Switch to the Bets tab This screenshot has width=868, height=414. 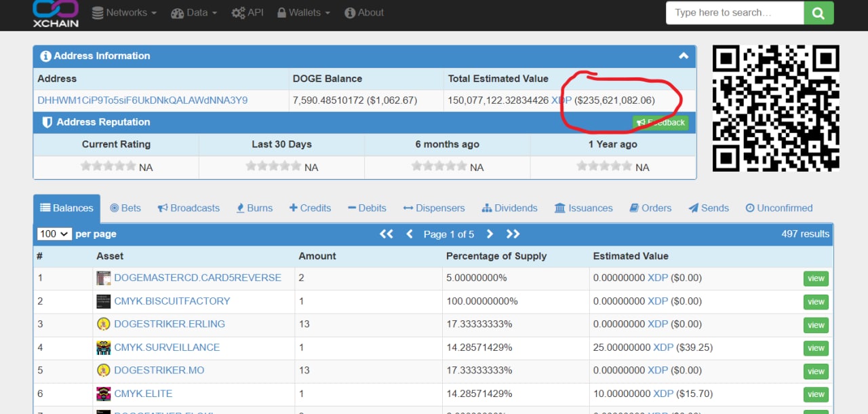(x=125, y=208)
